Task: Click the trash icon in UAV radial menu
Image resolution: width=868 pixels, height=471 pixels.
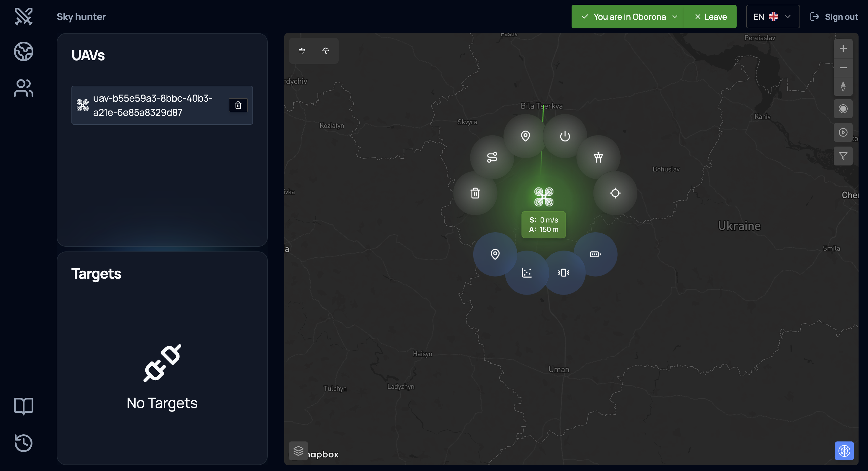Action: (x=475, y=193)
